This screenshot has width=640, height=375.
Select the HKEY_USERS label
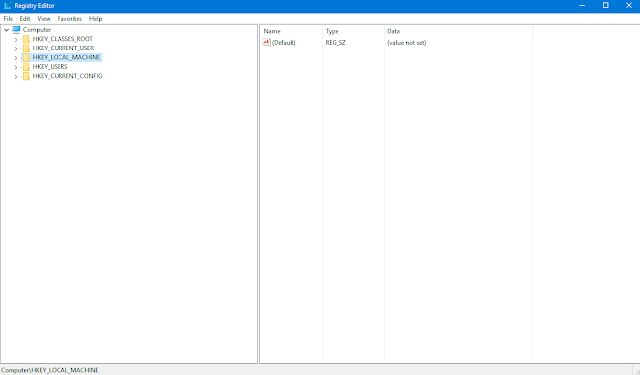[x=50, y=67]
